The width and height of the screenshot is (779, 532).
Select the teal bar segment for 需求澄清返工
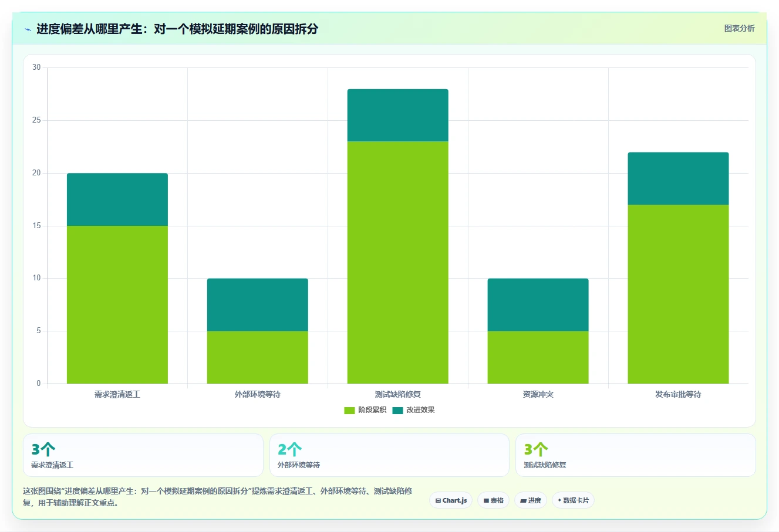tap(117, 199)
